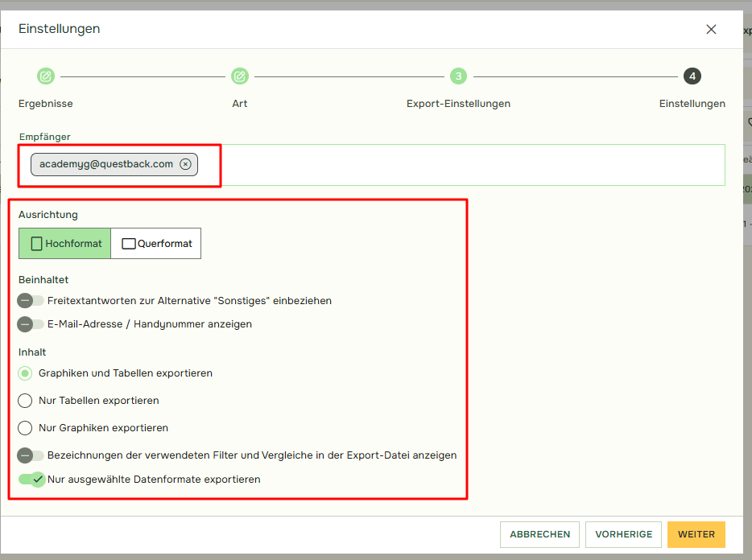Image resolution: width=752 pixels, height=560 pixels.
Task: Select Graphiken und Tabellen exportieren
Action: click(x=26, y=373)
